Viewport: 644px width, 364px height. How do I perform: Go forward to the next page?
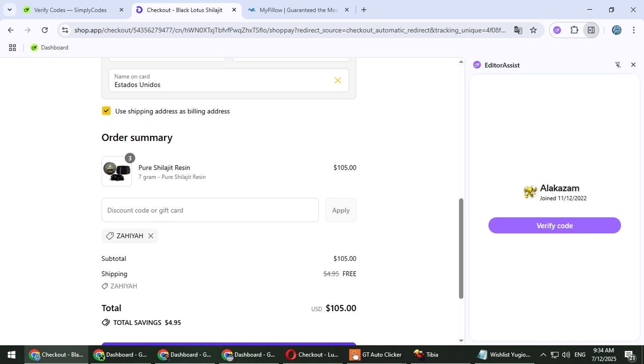(27, 30)
